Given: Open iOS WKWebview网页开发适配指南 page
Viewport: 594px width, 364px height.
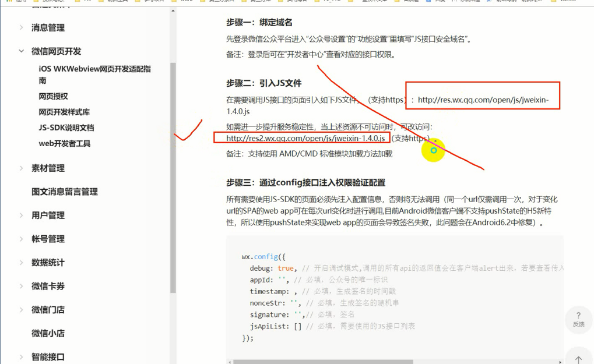Looking at the screenshot, I should (94, 75).
